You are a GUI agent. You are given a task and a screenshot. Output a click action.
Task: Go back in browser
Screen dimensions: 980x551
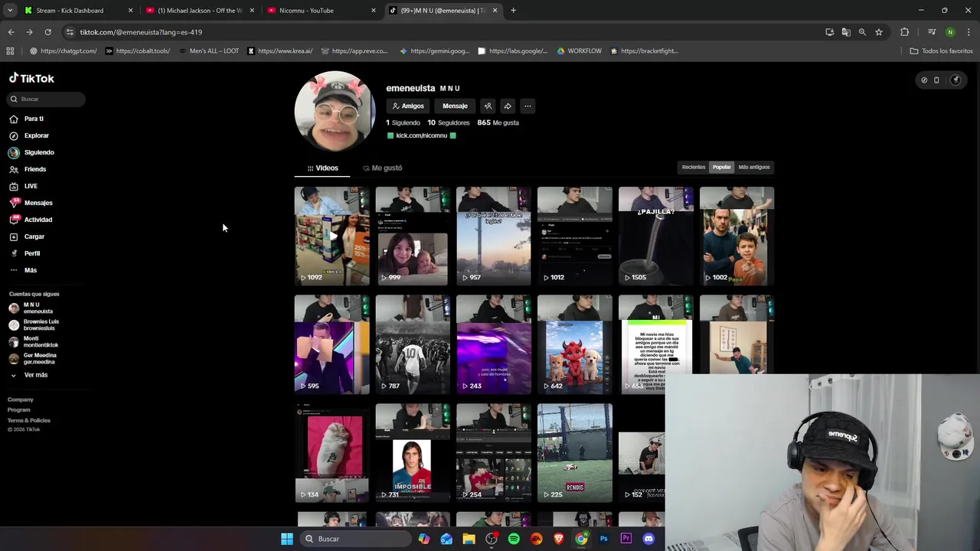(x=11, y=32)
